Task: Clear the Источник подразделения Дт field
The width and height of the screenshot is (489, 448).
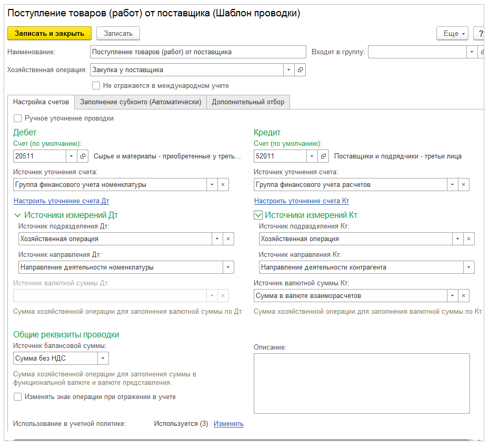Action: (228, 239)
